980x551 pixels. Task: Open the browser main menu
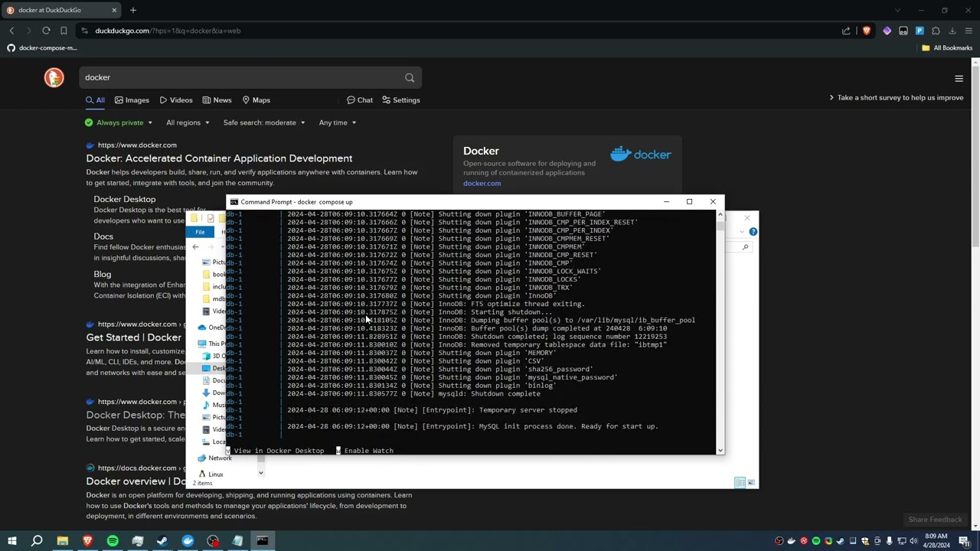[x=969, y=31]
